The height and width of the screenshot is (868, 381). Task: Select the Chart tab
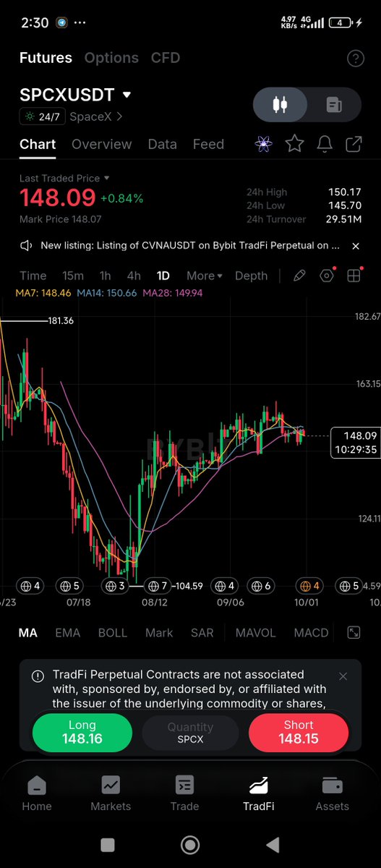click(38, 144)
